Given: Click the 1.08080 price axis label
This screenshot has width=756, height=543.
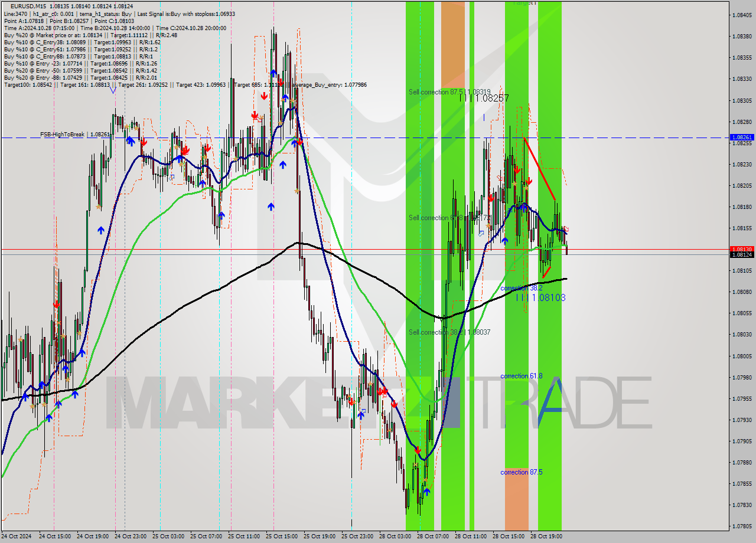Looking at the screenshot, I should click(x=742, y=292).
